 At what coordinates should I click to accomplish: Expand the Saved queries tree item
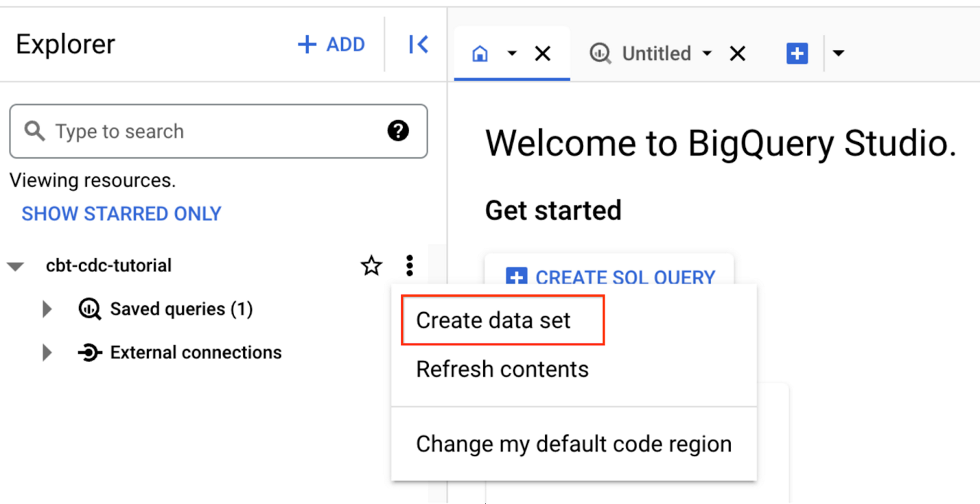click(46, 309)
